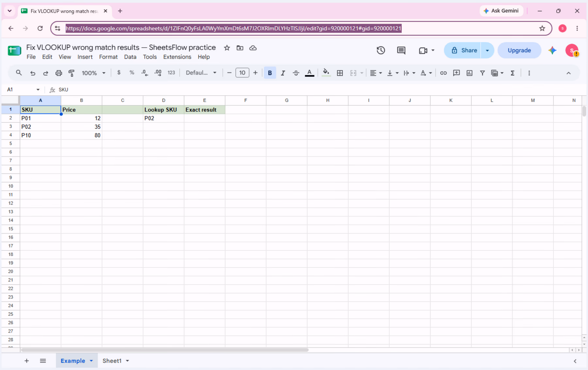Decrease decimal places
The image size is (588, 370).
tap(145, 73)
